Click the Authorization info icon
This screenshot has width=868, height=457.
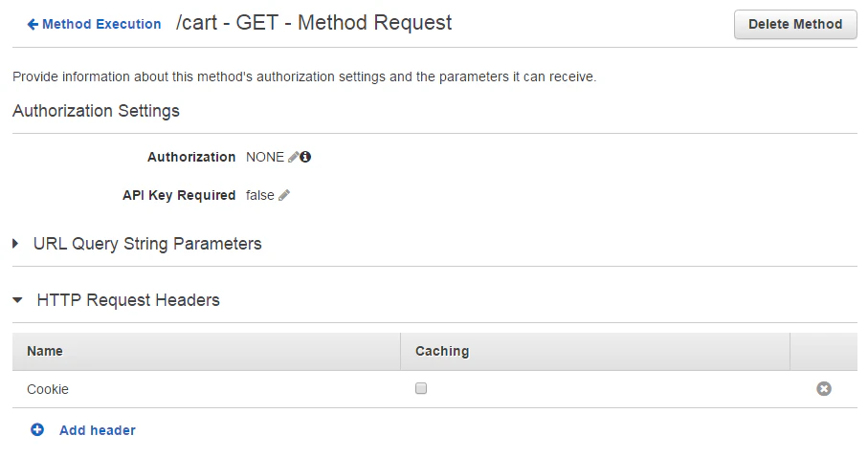[x=305, y=157]
